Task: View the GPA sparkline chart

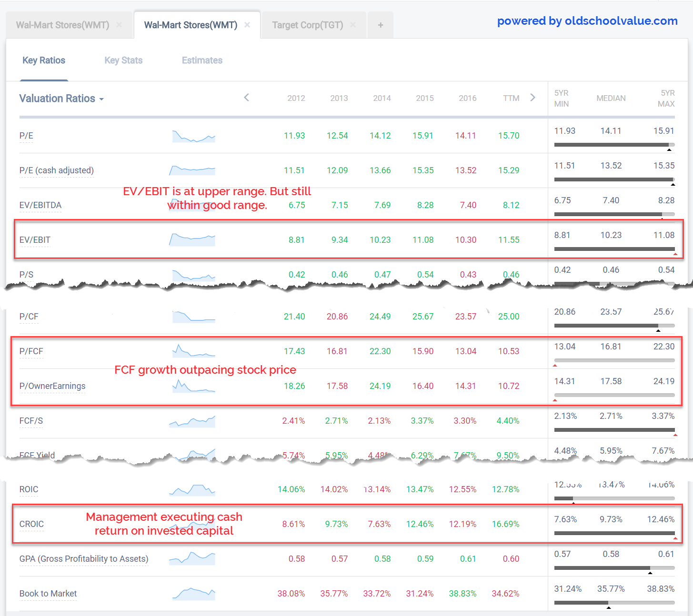Action: pos(192,558)
